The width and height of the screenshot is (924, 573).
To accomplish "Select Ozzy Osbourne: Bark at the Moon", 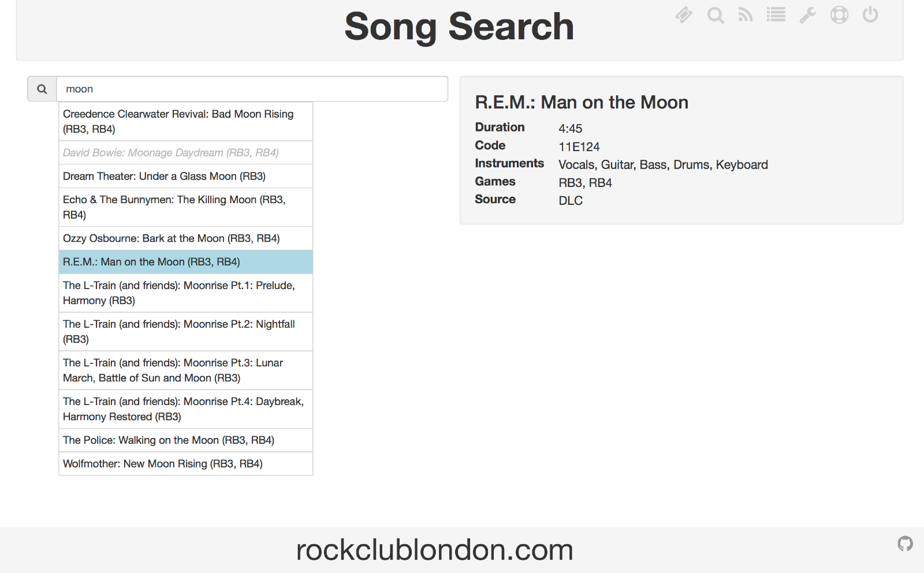I will [186, 238].
